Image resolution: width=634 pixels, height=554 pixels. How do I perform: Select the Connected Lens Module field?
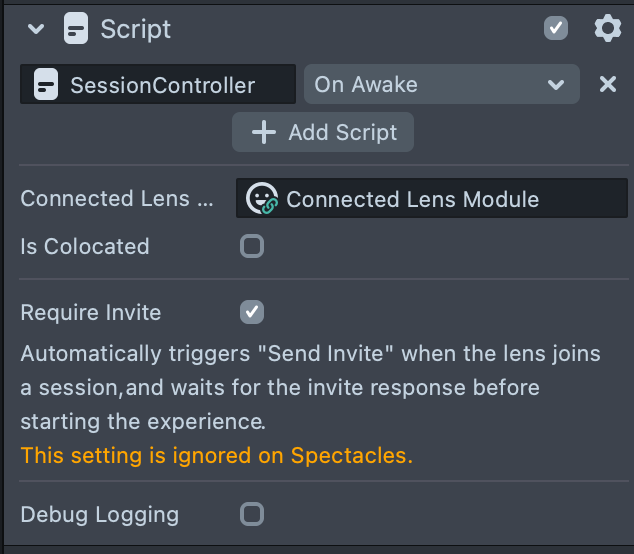tap(430, 198)
